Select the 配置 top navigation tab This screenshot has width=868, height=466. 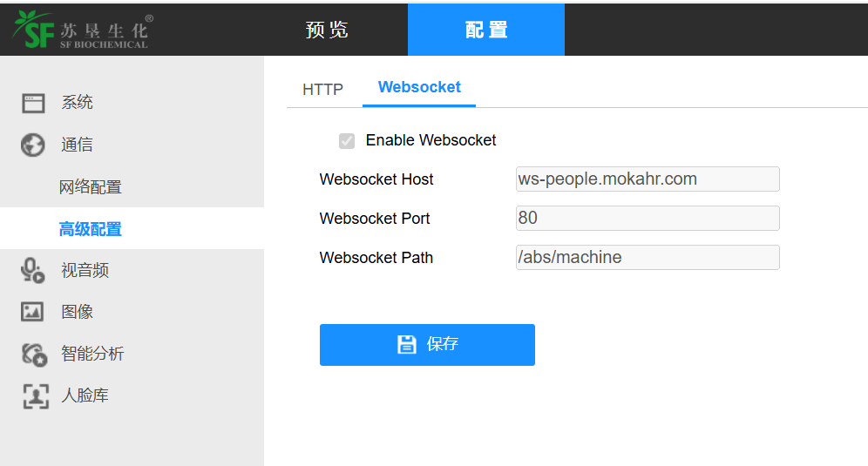(x=486, y=30)
